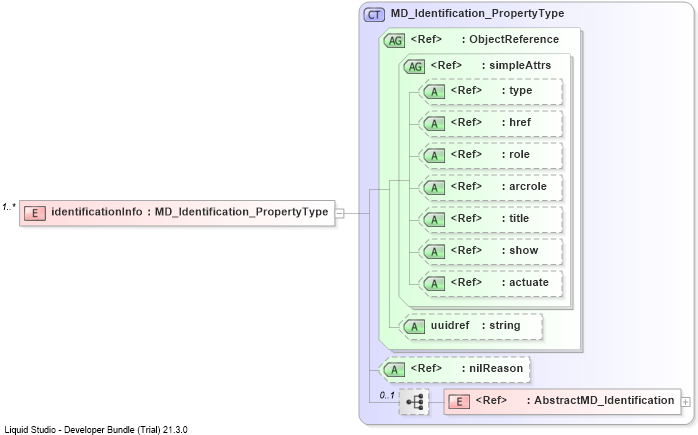Click the MD_Identification_PropertyType complex type title
Screen dimensions: 698x435
(x=477, y=14)
